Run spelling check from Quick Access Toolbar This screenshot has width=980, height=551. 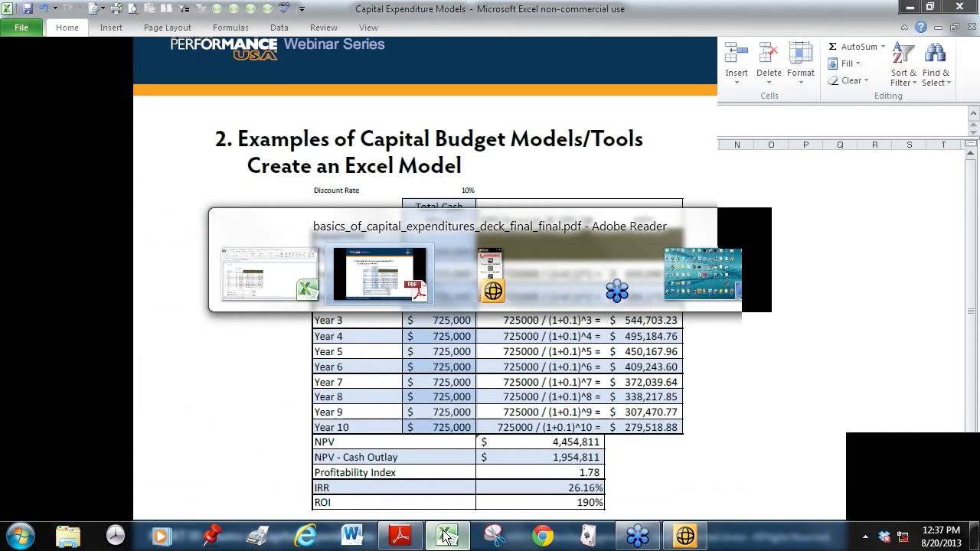tap(284, 8)
